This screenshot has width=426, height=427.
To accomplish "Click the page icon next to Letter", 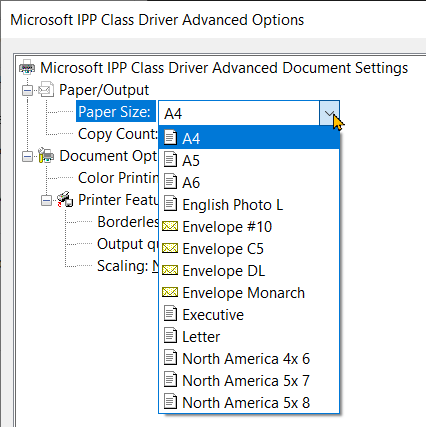I will pyautogui.click(x=170, y=336).
